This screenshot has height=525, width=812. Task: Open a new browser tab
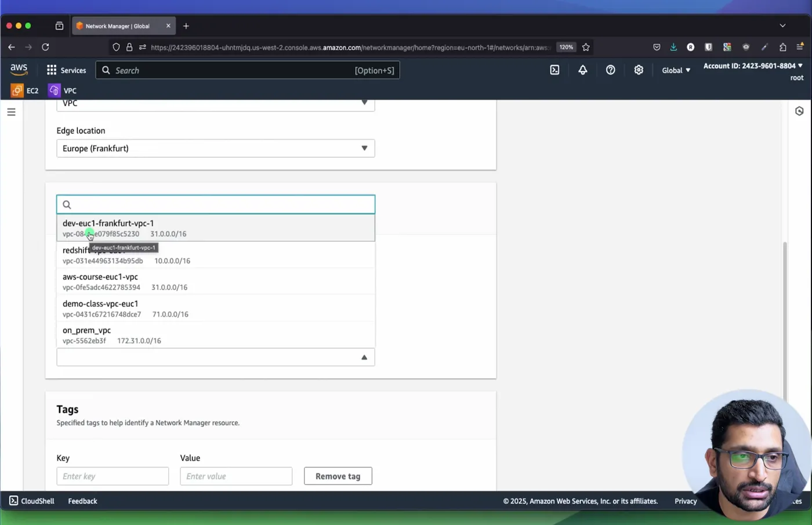point(186,26)
